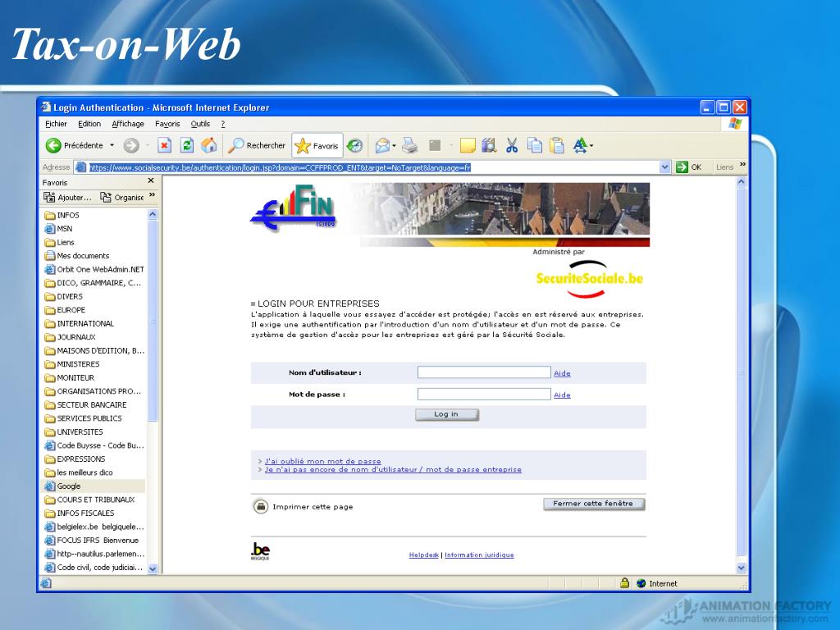Click the text size A icon

point(580,145)
